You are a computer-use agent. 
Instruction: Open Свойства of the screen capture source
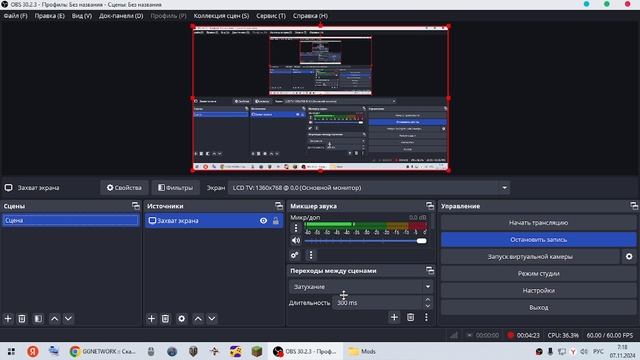pos(124,188)
